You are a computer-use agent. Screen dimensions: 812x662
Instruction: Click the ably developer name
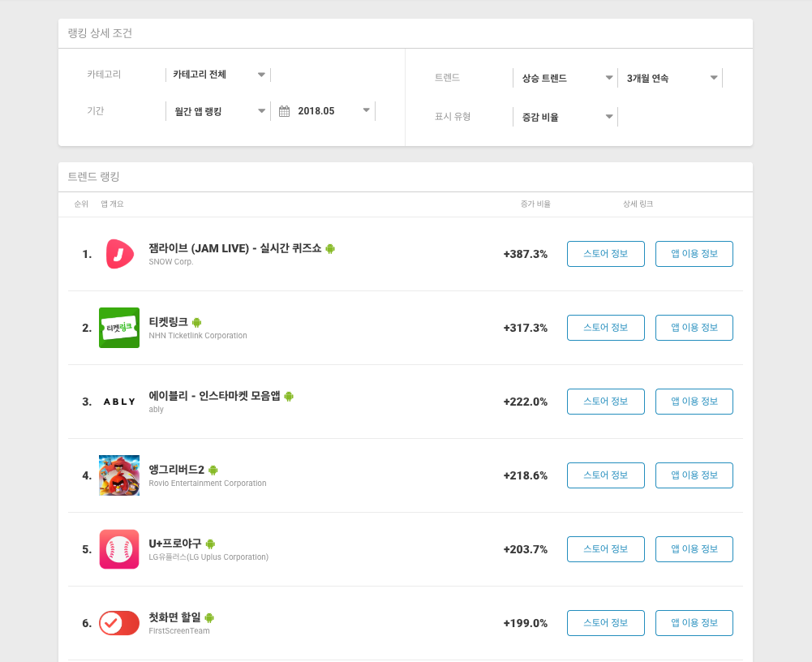pos(156,410)
